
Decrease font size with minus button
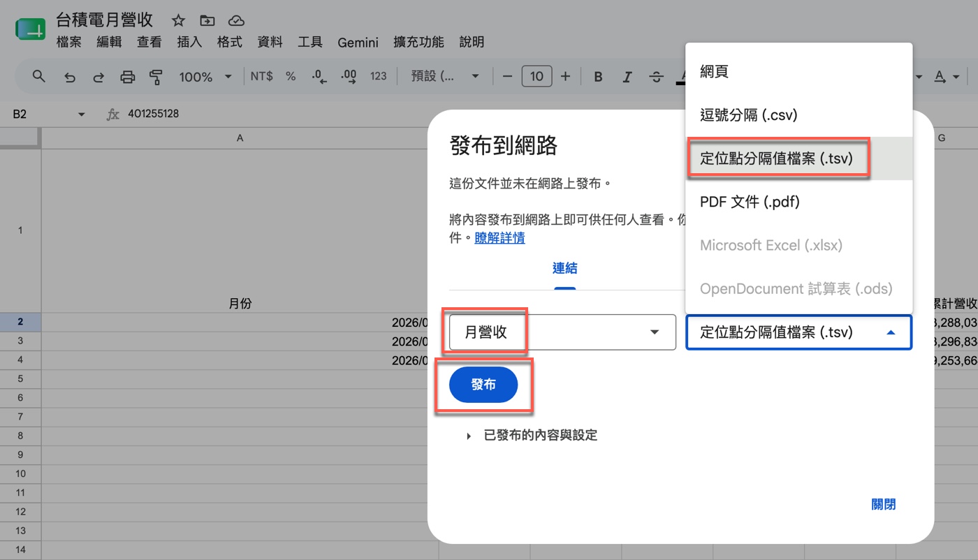coord(508,76)
